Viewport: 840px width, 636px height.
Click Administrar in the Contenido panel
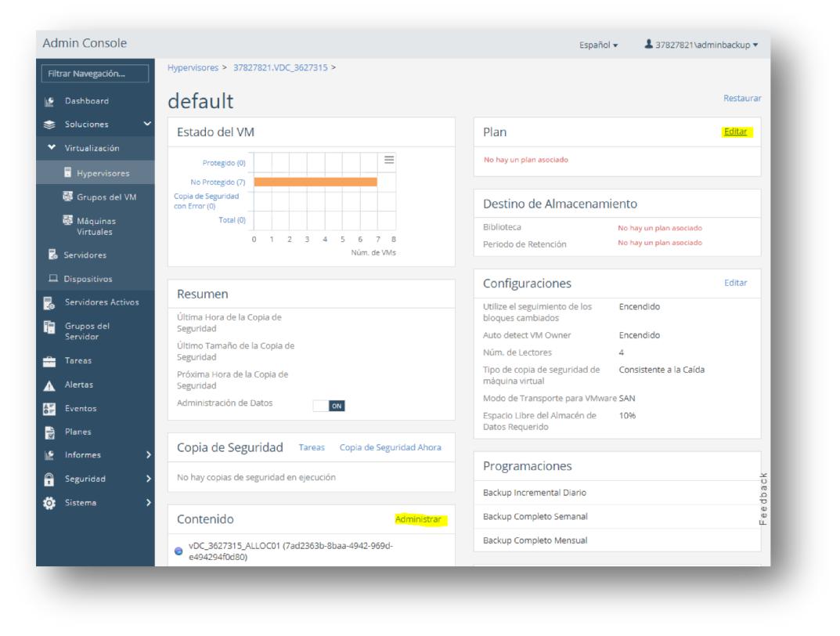pos(418,519)
